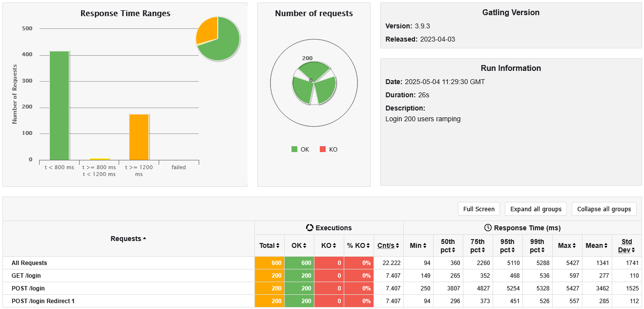This screenshot has width=644, height=309.
Task: Click the Collapse all groups button
Action: click(604, 209)
